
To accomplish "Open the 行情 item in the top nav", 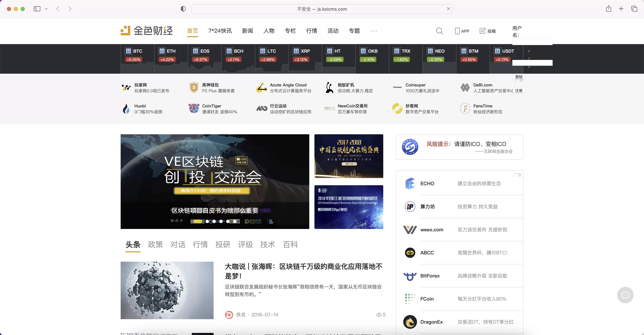I will coord(312,31).
